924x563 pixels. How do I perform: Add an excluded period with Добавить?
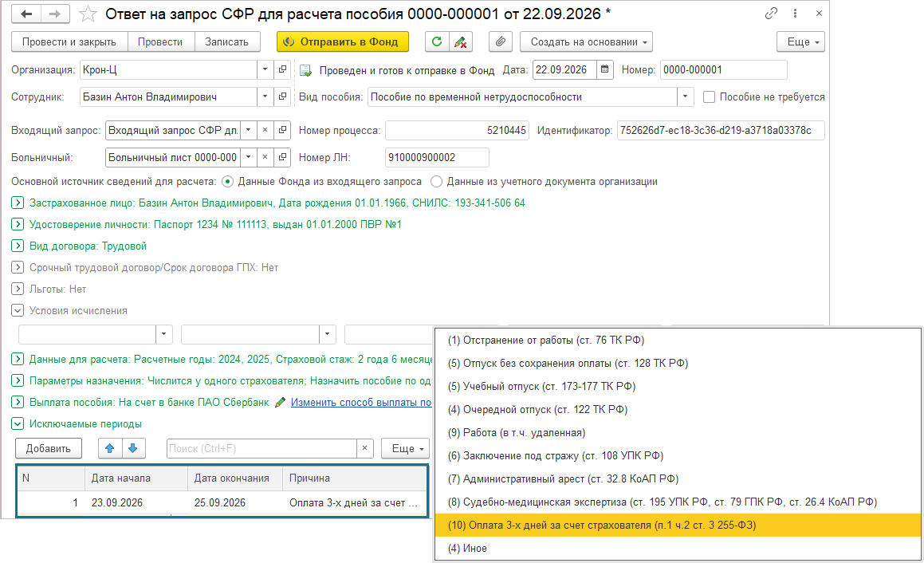[49, 449]
